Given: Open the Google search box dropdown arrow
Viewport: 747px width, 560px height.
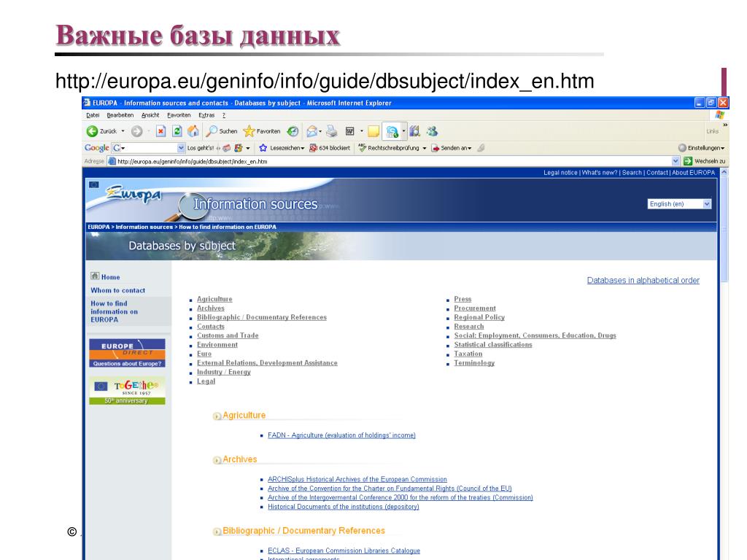Looking at the screenshot, I should [181, 148].
